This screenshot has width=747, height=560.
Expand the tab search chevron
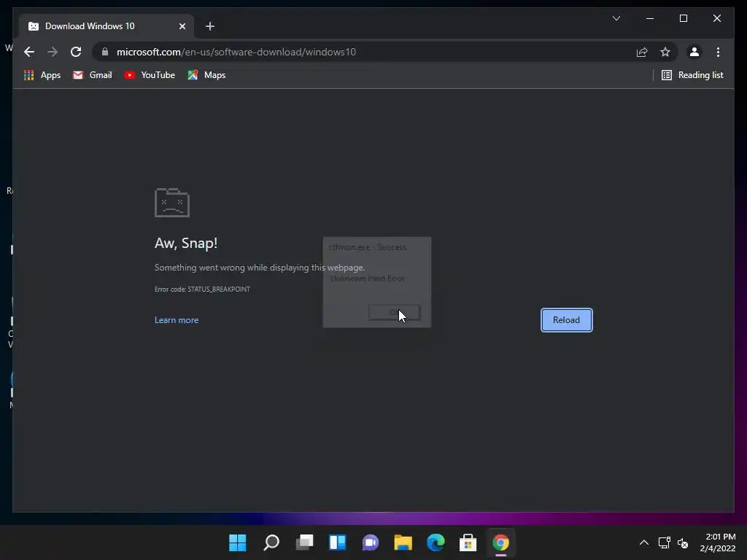coord(616,18)
